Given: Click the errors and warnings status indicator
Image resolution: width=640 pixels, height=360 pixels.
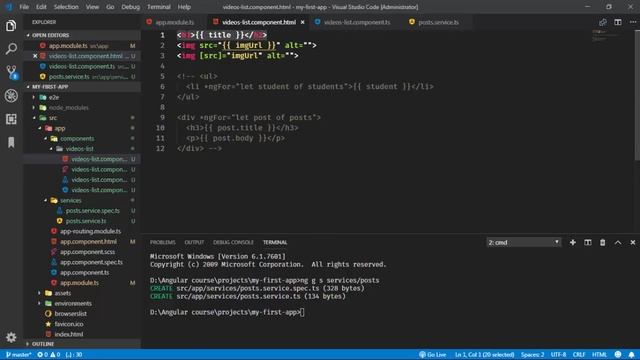Looking at the screenshot, I should pyautogui.click(x=49, y=355).
